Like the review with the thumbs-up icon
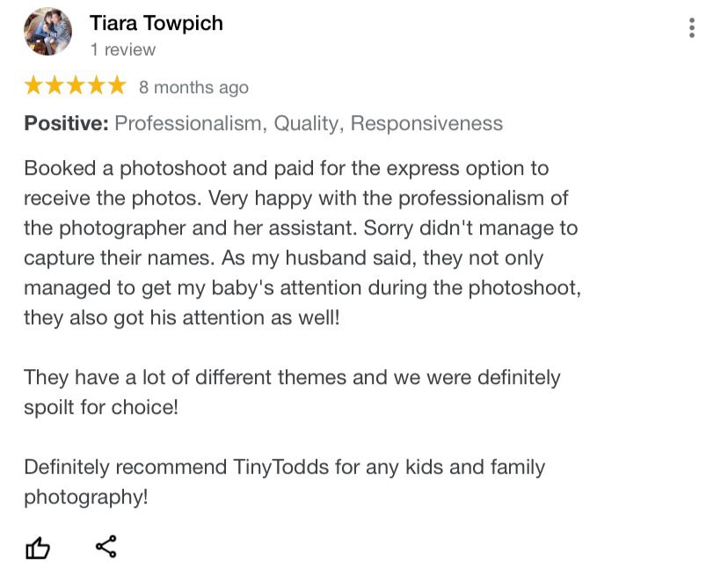Viewport: 728px width, 588px height. point(38,548)
